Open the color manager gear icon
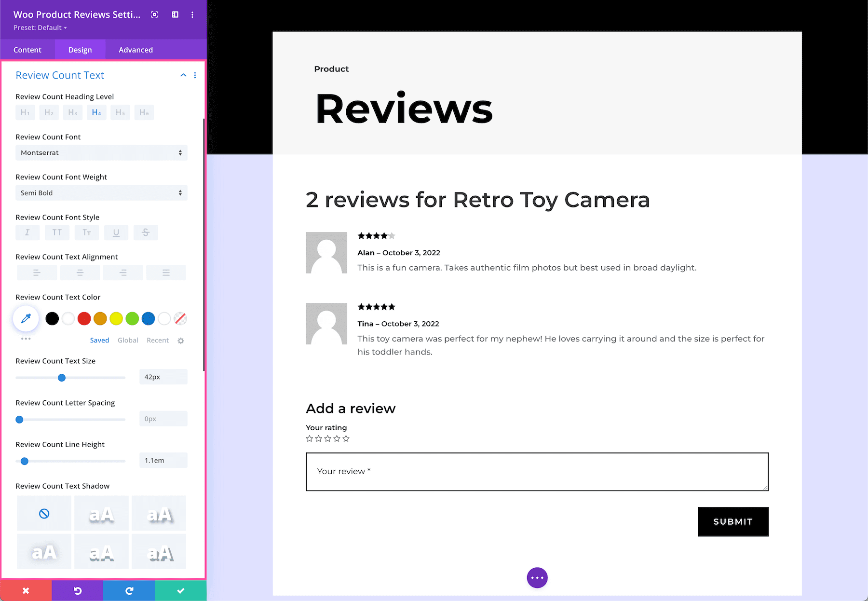 181,340
